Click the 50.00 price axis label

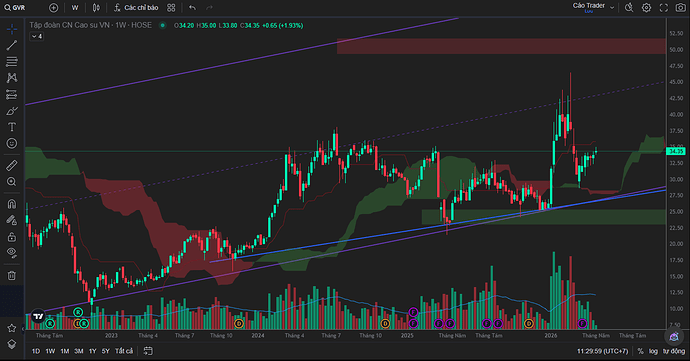(676, 50)
